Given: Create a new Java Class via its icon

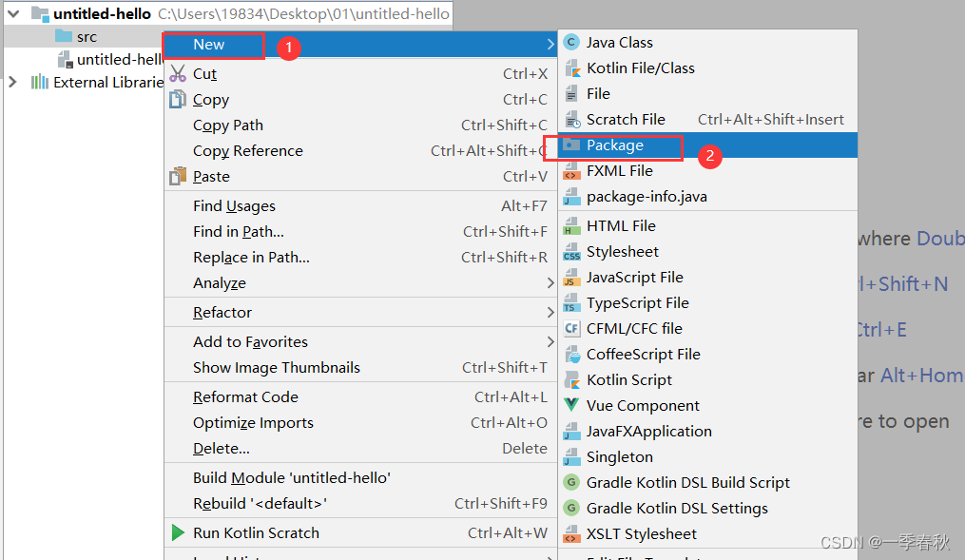Looking at the screenshot, I should tap(570, 42).
